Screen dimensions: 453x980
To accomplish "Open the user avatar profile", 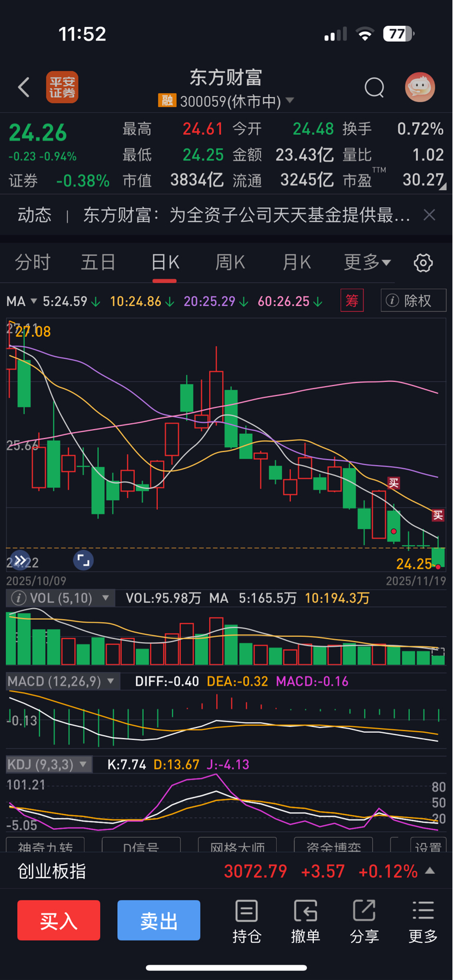I will pos(420,87).
